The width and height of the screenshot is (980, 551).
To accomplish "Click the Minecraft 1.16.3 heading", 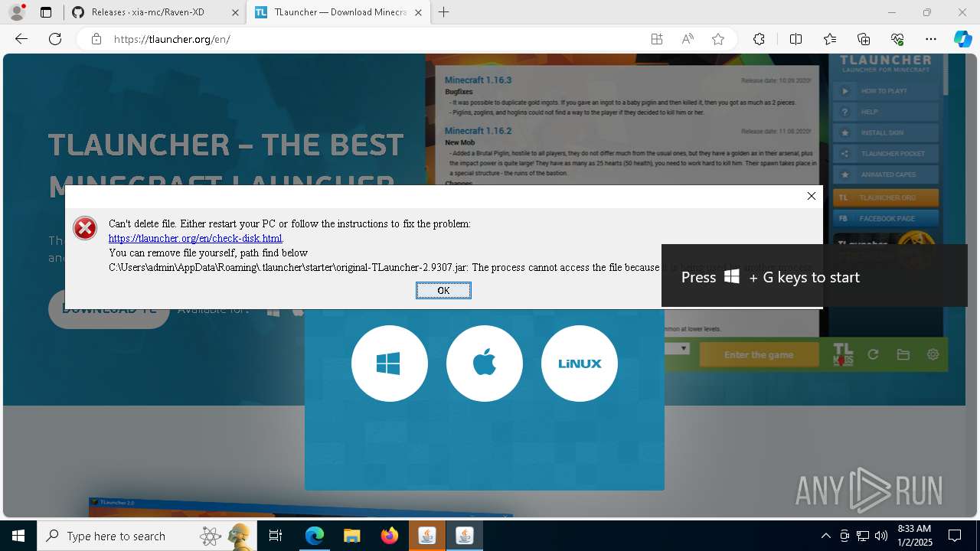I will point(478,80).
